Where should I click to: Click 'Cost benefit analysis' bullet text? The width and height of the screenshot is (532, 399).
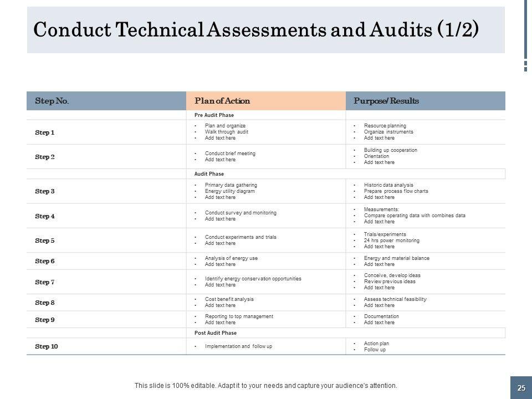pyautogui.click(x=229, y=299)
